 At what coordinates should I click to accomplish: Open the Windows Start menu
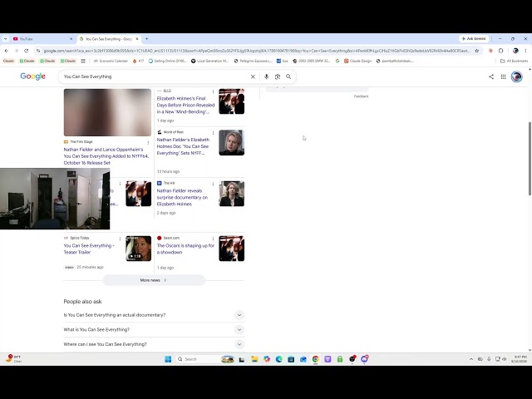point(168,359)
